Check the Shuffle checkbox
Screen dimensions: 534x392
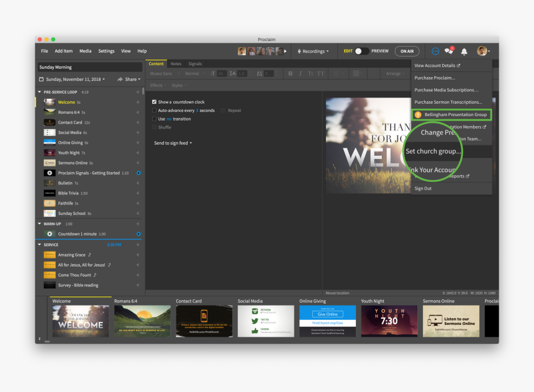[154, 127]
